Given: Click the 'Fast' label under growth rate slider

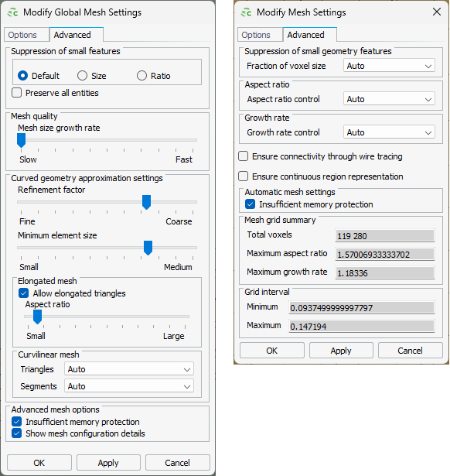Looking at the screenshot, I should point(184,159).
